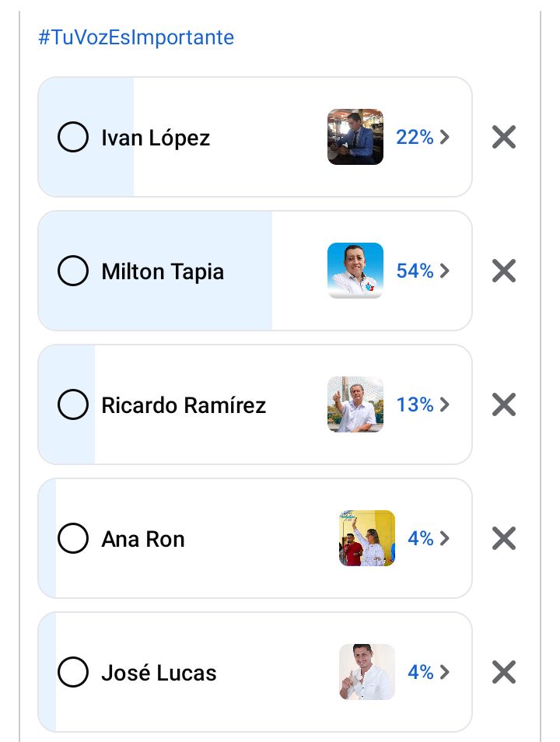
Task: Open the 54% voters chevron
Action: point(444,271)
